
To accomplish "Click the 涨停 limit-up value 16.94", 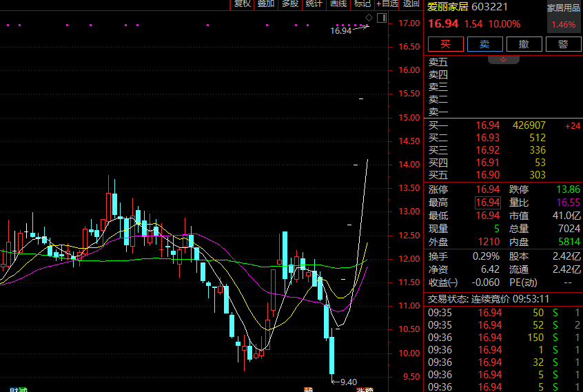I will point(488,189).
